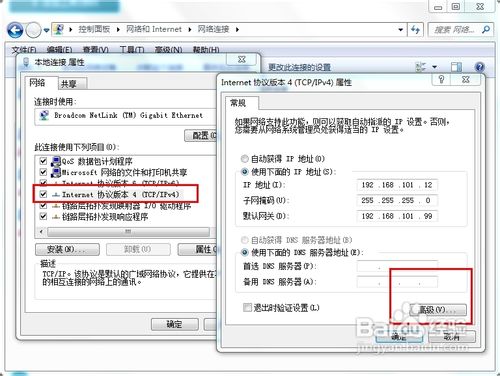Viewport: 500px width, 376px height.
Task: Select 网络和 Internet in the breadcrumb
Action: coord(154,29)
